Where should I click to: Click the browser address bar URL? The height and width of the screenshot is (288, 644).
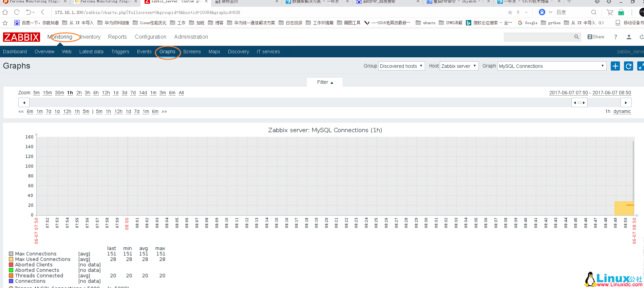click(x=147, y=12)
